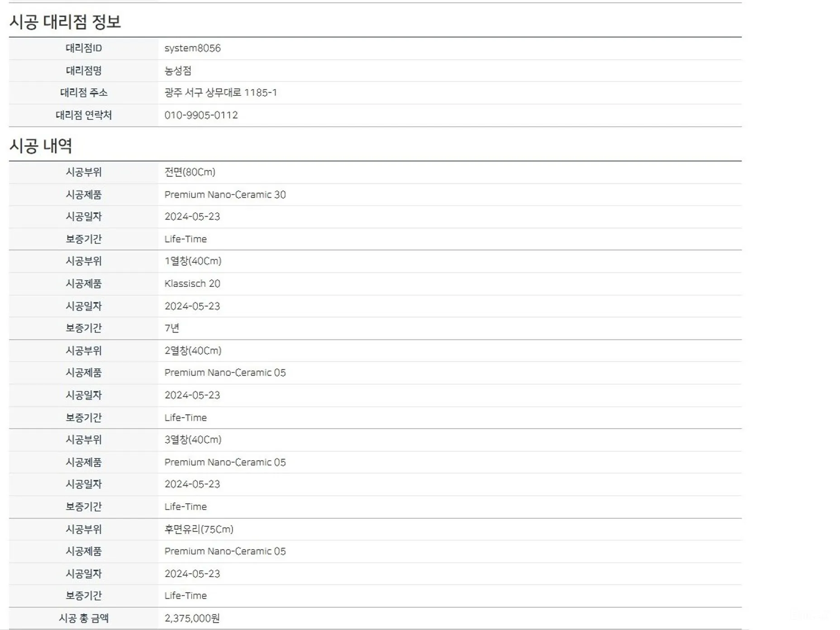Click the total amount 2,375,000원
This screenshot has height=630, width=840.
(x=192, y=618)
